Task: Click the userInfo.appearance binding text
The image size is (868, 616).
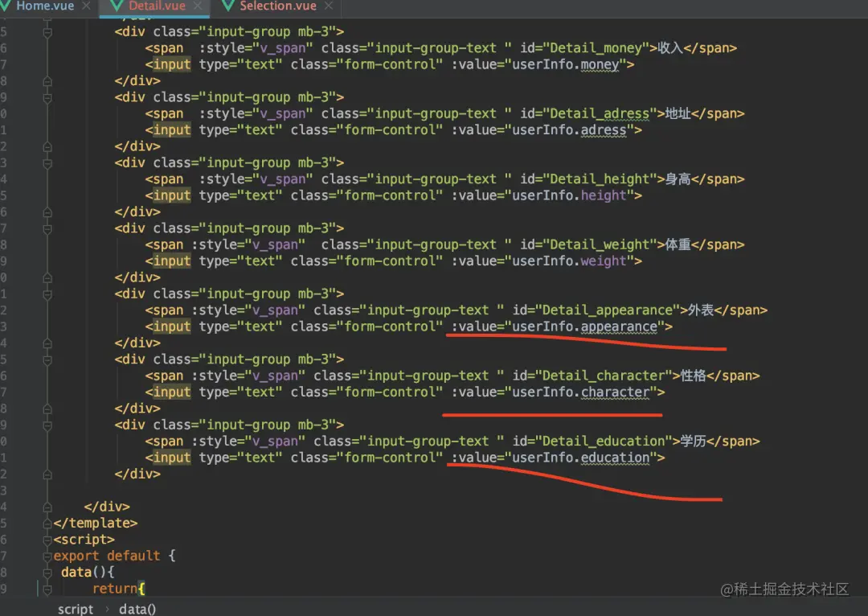Action: coord(584,326)
